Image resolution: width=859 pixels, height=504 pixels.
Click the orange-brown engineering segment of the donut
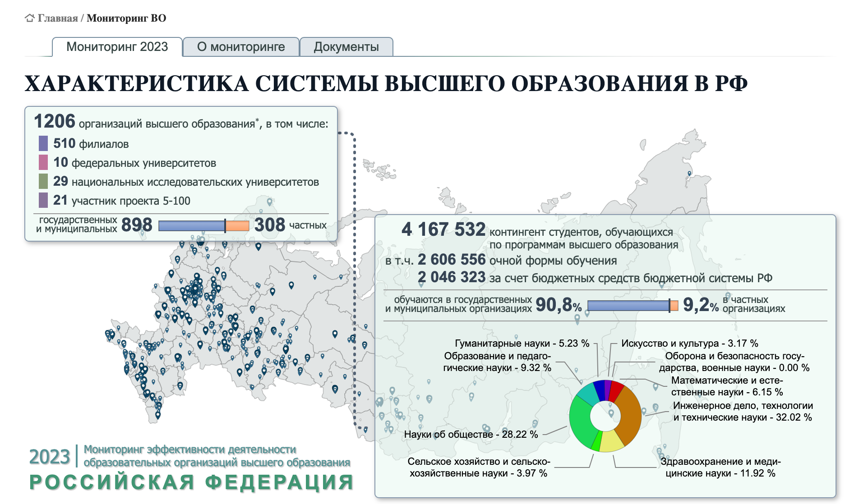click(x=630, y=416)
